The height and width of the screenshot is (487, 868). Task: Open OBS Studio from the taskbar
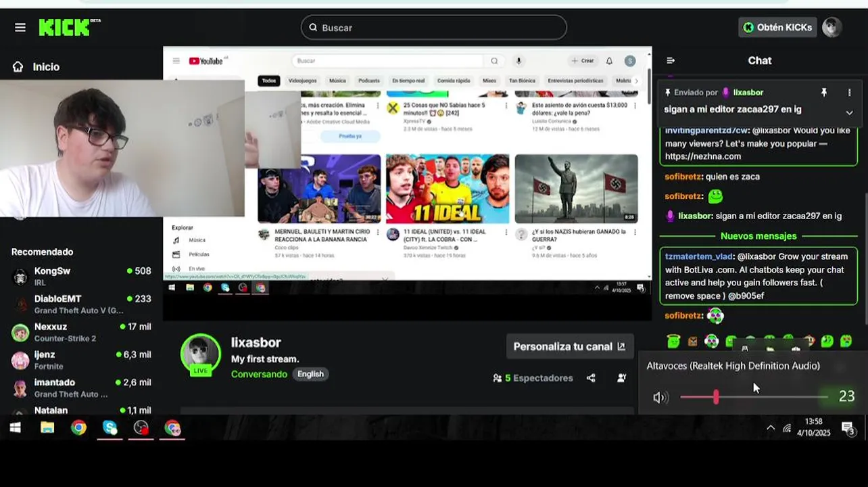141,428
